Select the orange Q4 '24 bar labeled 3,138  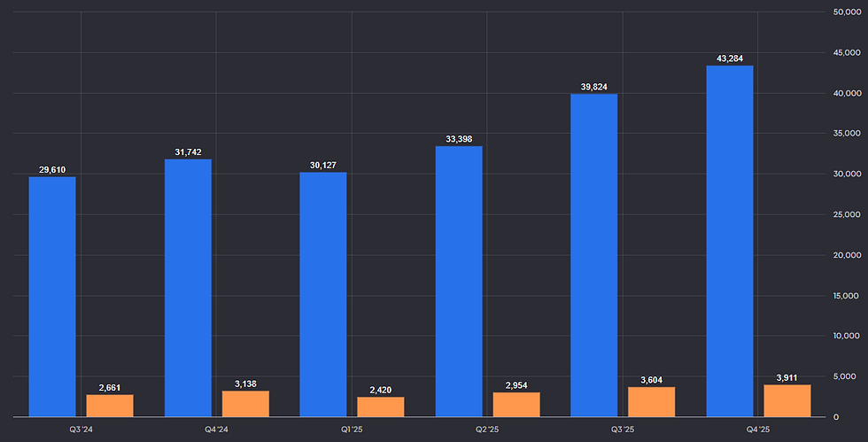click(245, 404)
